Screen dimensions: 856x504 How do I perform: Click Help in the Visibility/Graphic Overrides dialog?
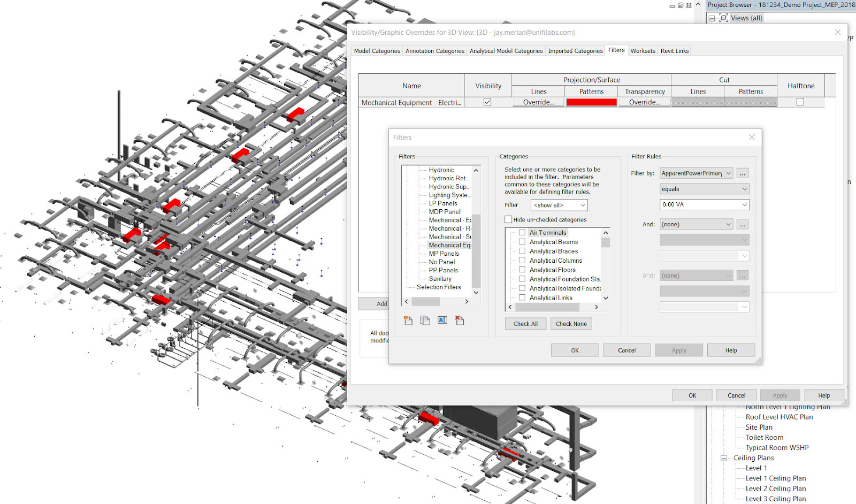click(x=824, y=395)
